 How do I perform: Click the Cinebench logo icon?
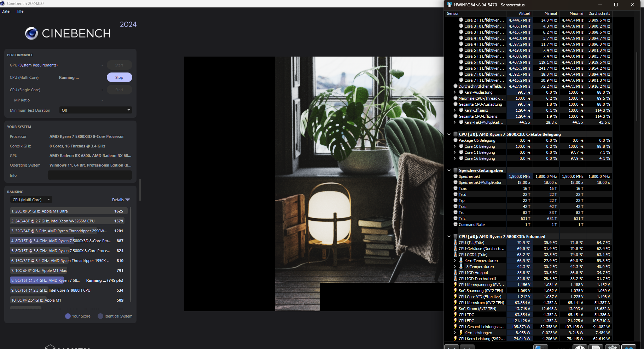point(31,33)
